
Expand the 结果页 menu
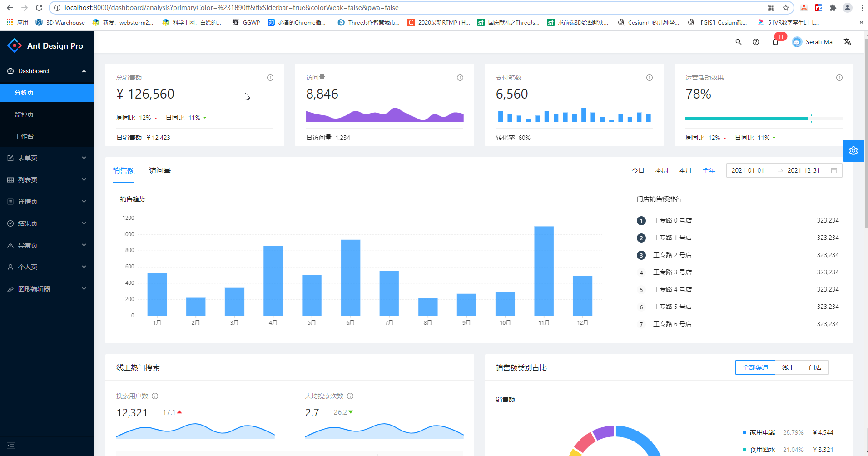click(x=47, y=223)
